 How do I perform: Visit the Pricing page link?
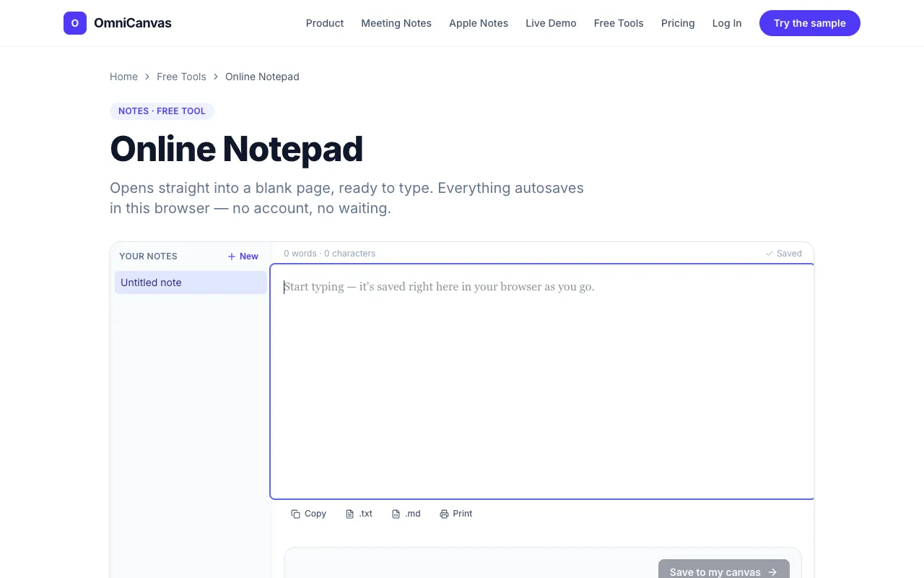(678, 23)
